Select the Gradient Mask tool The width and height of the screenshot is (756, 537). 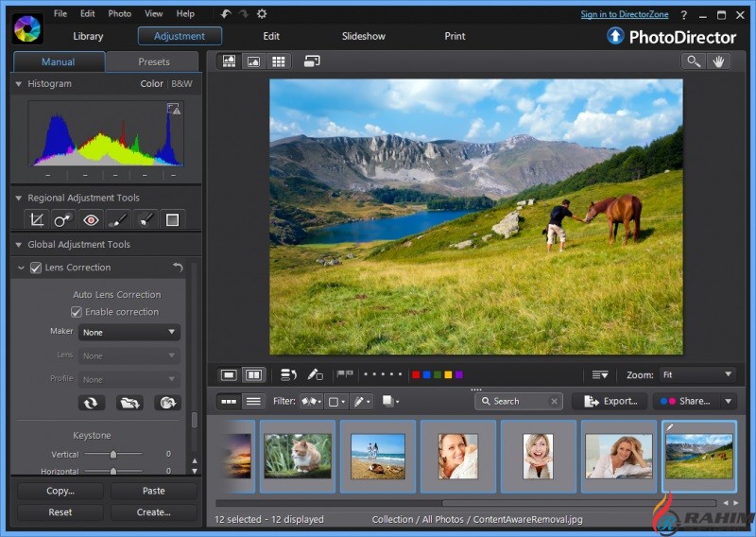click(x=172, y=220)
